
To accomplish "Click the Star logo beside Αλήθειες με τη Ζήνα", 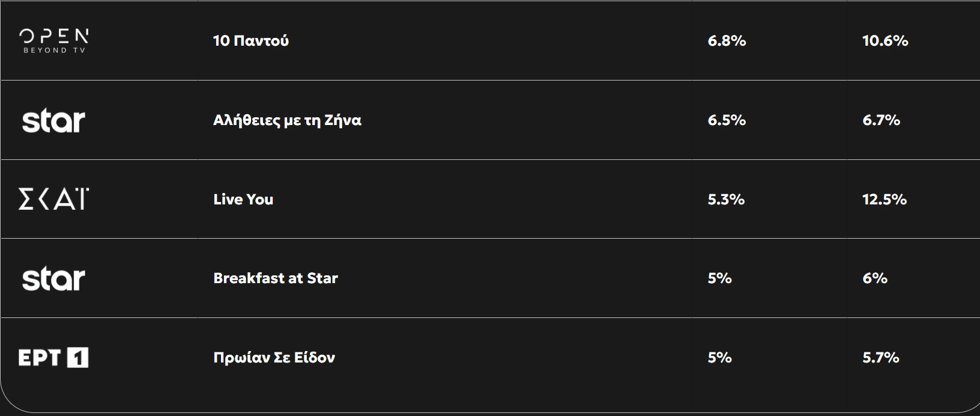I will [53, 121].
